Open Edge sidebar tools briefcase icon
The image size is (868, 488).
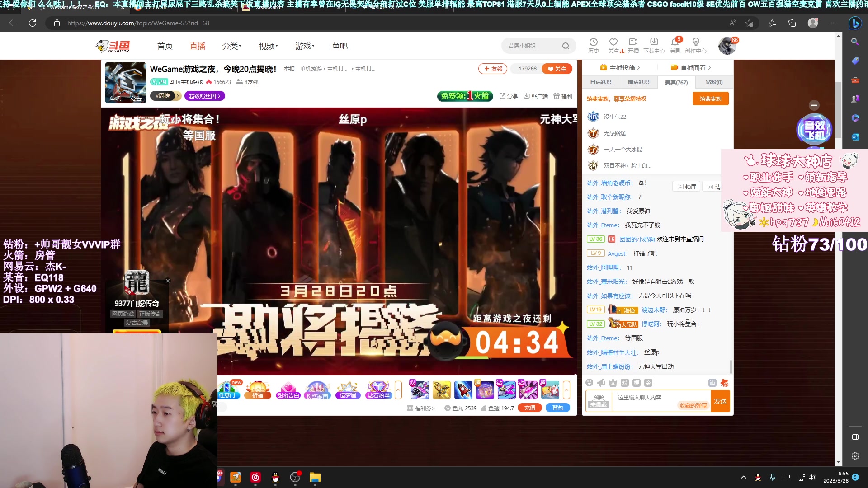(x=855, y=80)
